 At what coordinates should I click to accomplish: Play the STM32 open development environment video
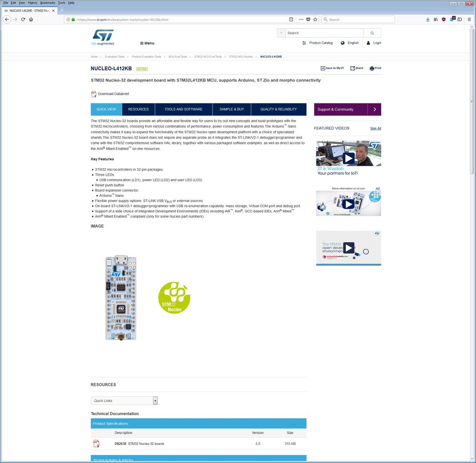point(348,248)
